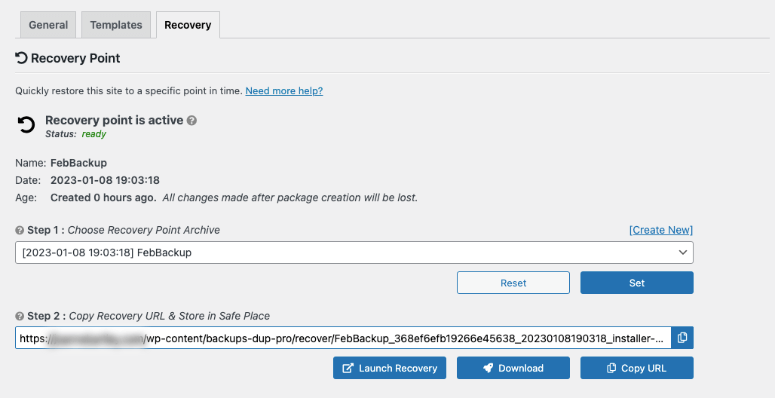Click the help icon beside "Recovery point is active"
775x398 pixels.
click(192, 120)
